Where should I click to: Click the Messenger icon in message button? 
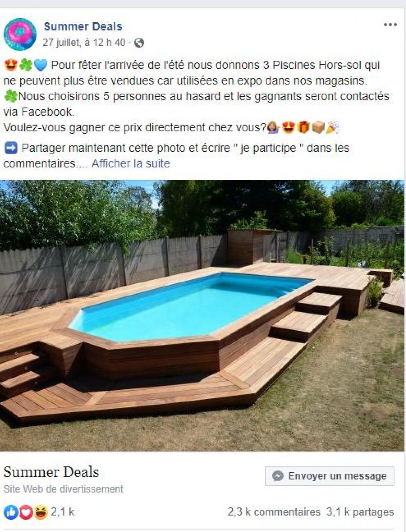[278, 476]
